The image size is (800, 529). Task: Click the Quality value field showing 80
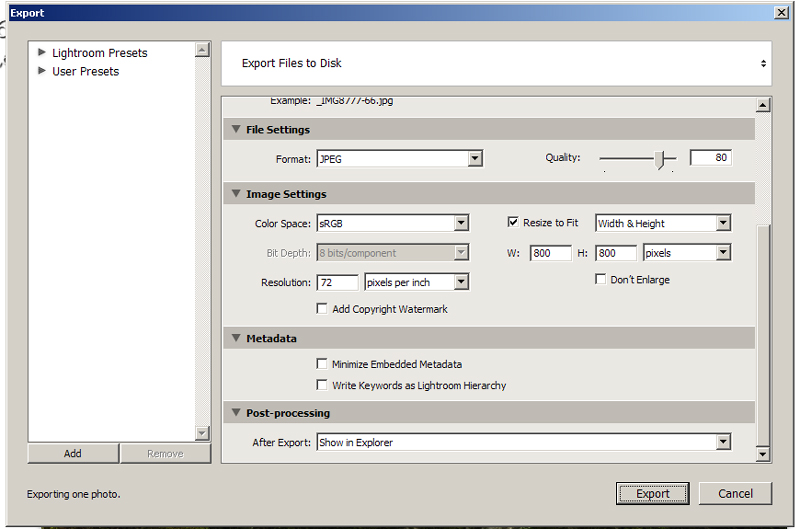coord(711,158)
